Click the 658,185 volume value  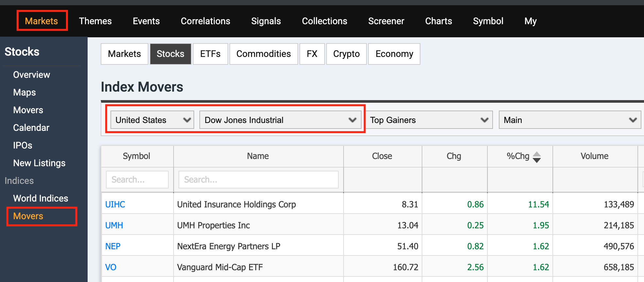619,267
